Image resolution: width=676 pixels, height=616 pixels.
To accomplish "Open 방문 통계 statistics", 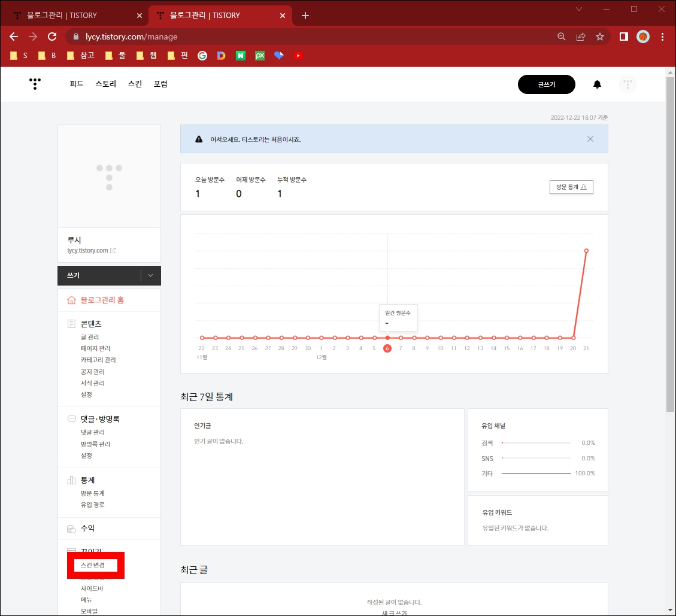I will (x=571, y=187).
